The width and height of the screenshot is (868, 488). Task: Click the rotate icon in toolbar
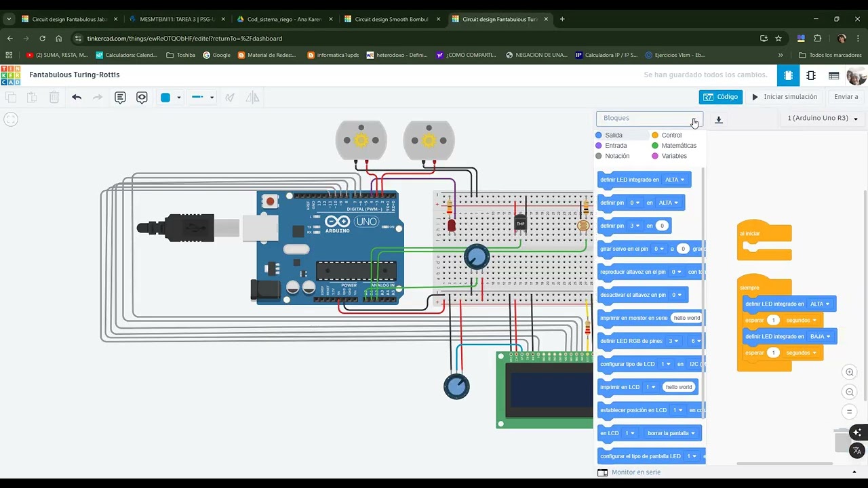coord(230,98)
